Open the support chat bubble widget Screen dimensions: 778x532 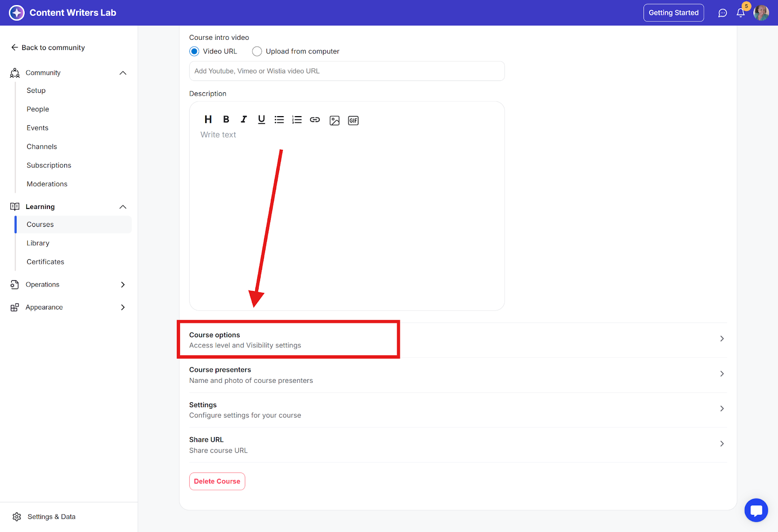pyautogui.click(x=756, y=510)
